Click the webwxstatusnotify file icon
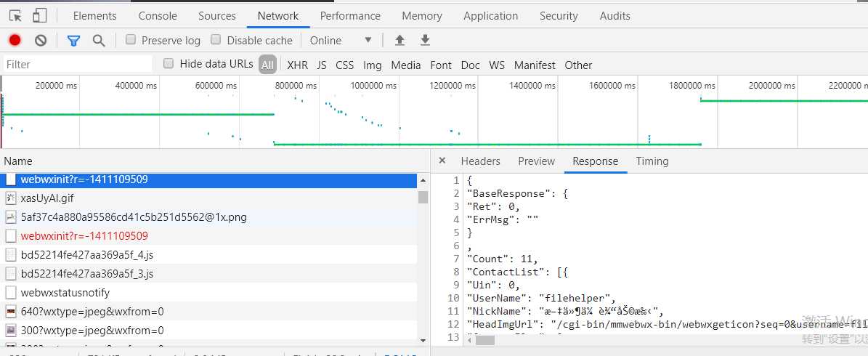This screenshot has height=356, width=868. (11, 292)
